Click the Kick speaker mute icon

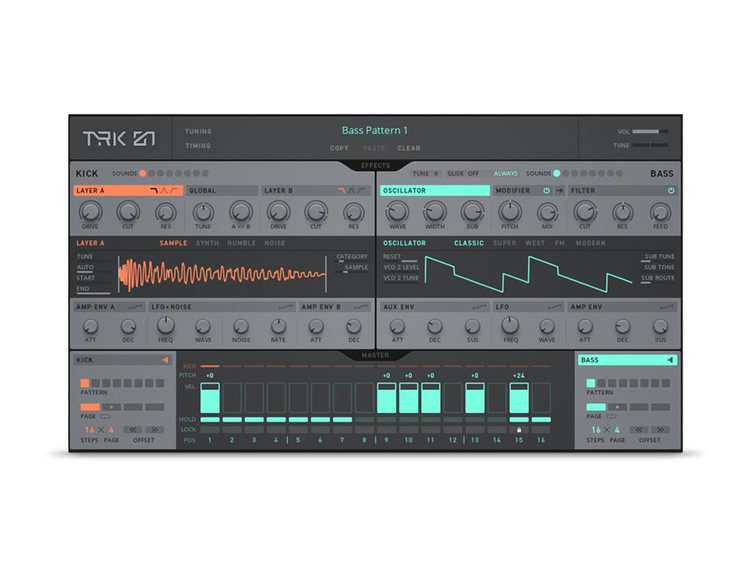tap(165, 360)
